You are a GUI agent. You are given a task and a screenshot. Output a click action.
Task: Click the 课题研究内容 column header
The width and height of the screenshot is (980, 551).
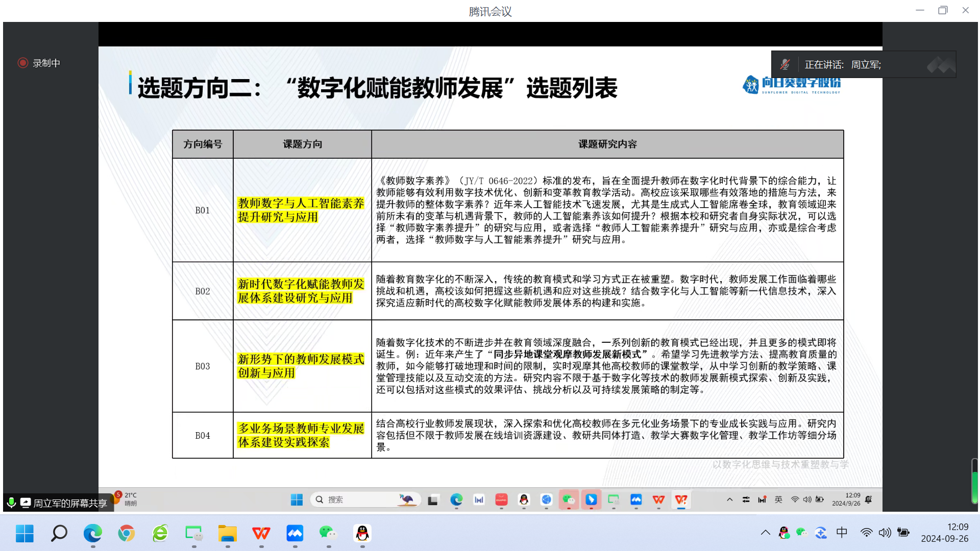(x=607, y=144)
